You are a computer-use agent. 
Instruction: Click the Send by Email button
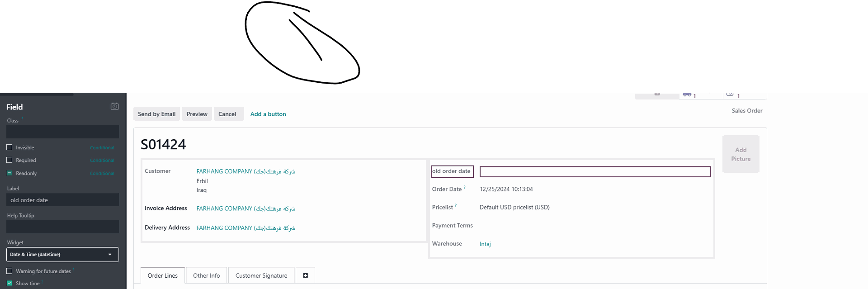click(156, 114)
